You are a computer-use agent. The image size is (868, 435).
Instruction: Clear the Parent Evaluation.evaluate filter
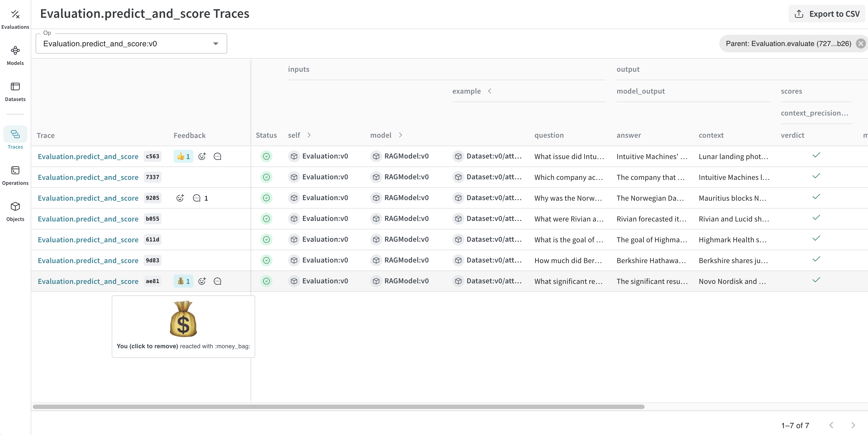861,43
